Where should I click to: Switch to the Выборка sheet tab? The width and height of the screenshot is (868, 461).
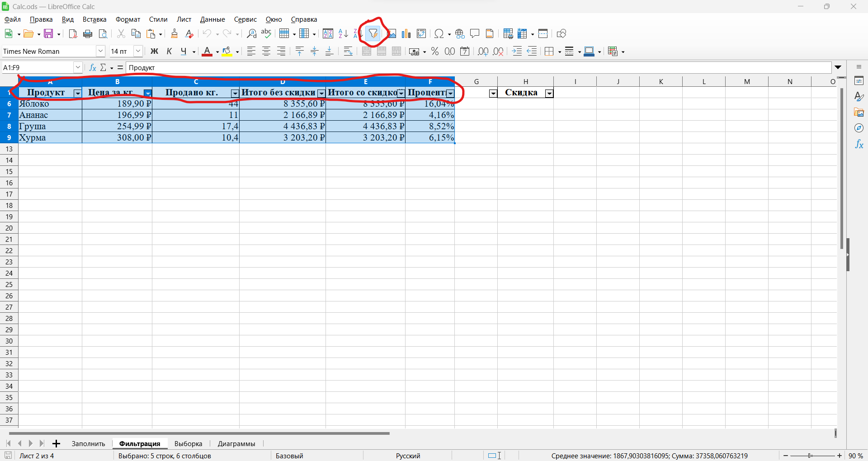(x=188, y=443)
